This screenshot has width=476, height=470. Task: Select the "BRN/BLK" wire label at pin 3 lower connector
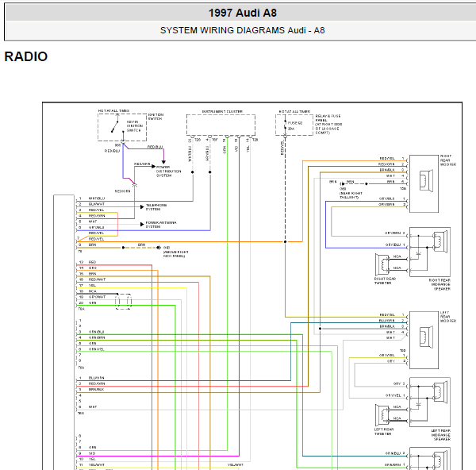96,389
